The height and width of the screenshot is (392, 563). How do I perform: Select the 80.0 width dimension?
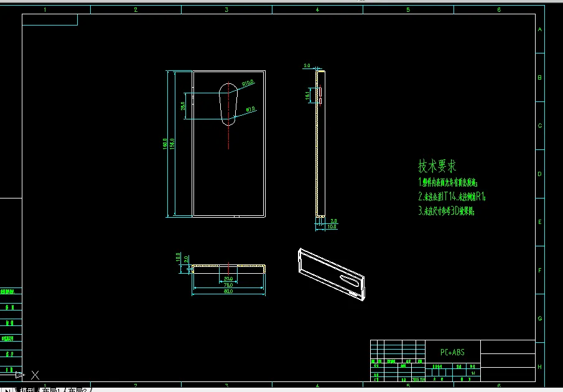[x=228, y=291]
